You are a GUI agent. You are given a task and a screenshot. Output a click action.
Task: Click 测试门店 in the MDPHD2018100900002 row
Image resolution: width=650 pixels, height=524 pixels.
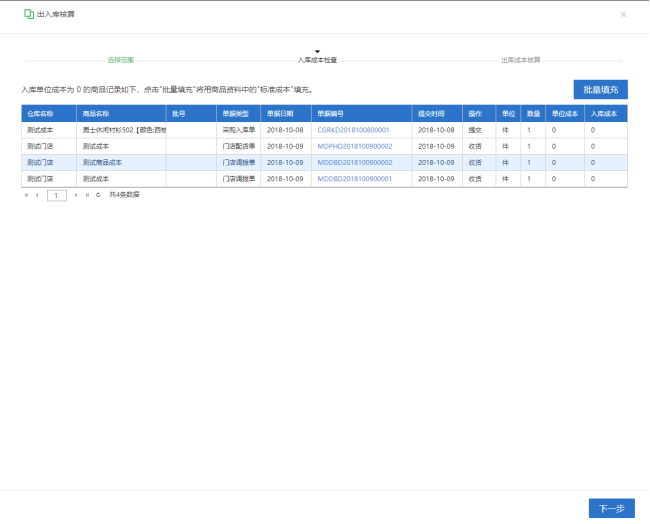tap(49, 146)
